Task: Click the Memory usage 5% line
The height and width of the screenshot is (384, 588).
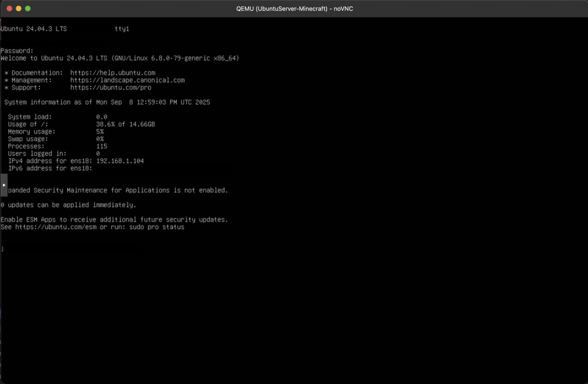Action: click(54, 131)
